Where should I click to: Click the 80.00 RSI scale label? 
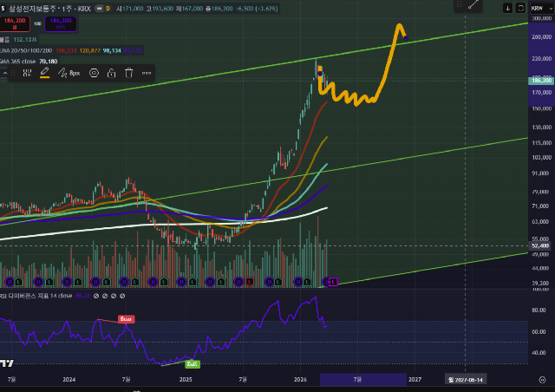pyautogui.click(x=539, y=310)
